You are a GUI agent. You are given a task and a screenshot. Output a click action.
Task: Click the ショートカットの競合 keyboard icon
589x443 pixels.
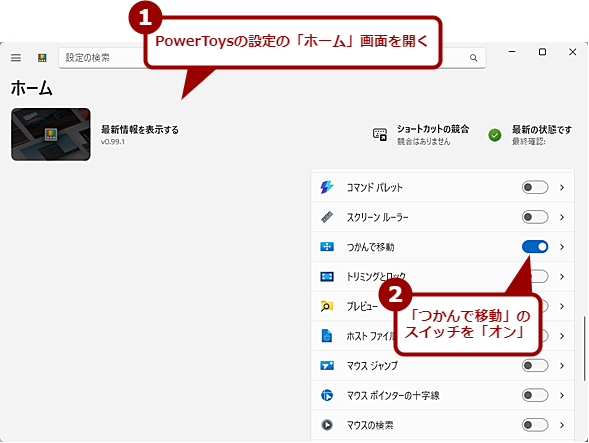click(x=380, y=135)
